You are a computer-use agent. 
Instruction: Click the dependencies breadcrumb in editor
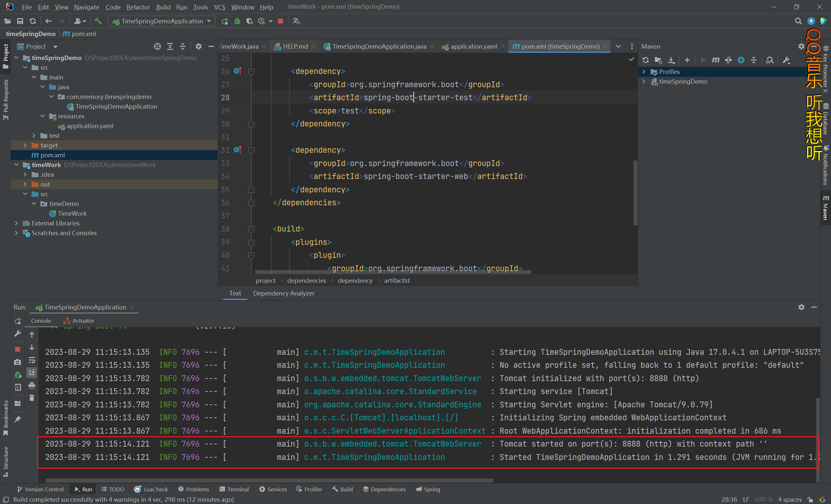click(306, 281)
